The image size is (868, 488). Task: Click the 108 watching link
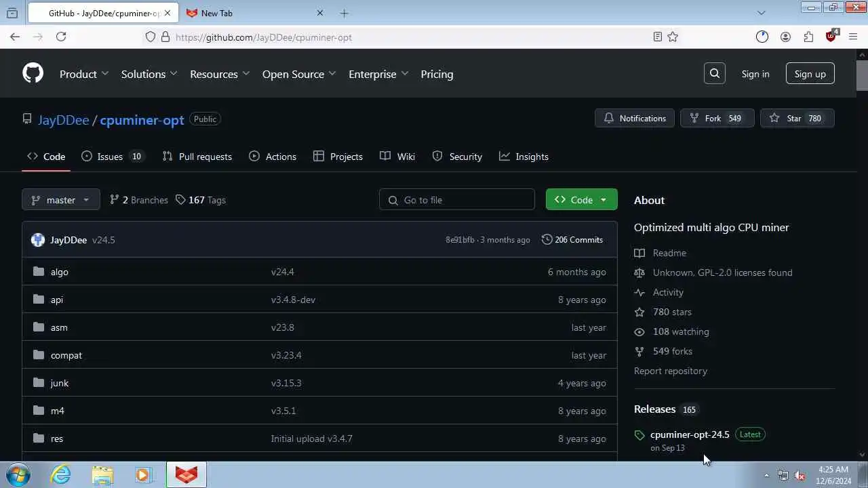(681, 331)
